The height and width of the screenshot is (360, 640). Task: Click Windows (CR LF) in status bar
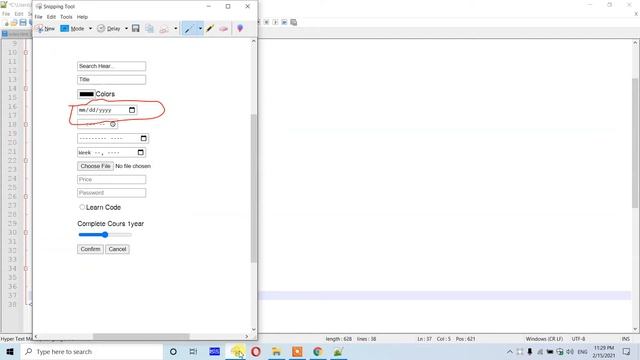click(x=544, y=339)
